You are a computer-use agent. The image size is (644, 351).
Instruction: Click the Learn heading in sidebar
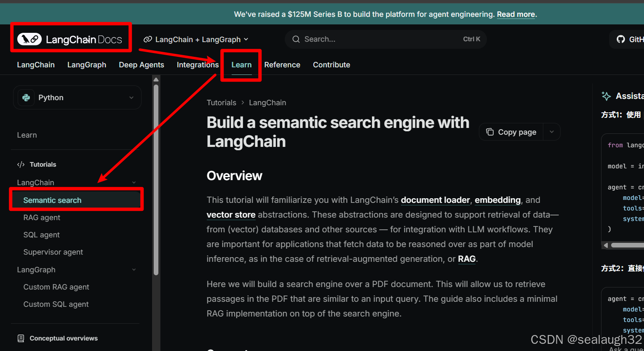point(27,135)
